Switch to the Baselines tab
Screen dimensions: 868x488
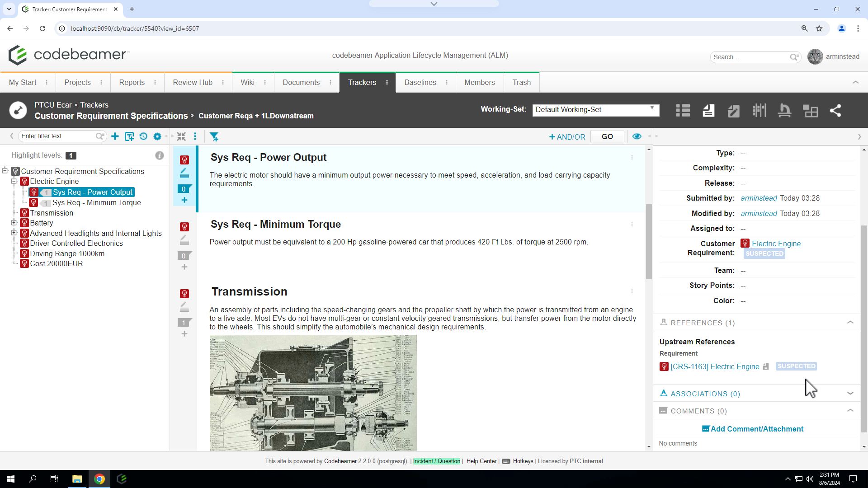(x=420, y=82)
